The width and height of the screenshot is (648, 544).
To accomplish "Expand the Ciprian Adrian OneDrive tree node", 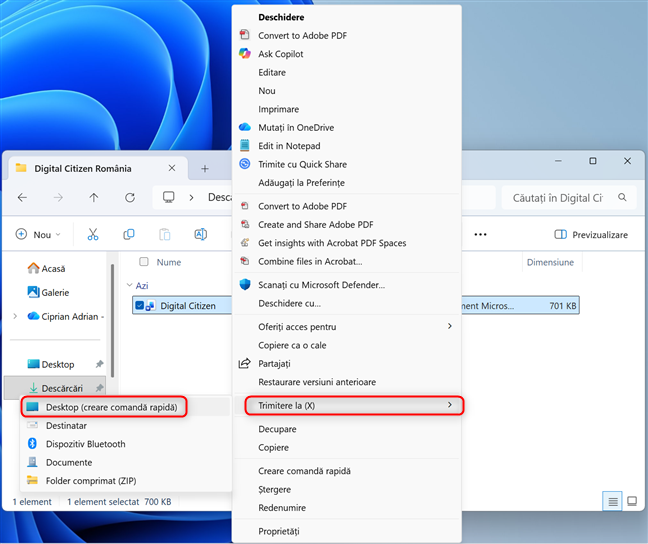I will [x=14, y=316].
